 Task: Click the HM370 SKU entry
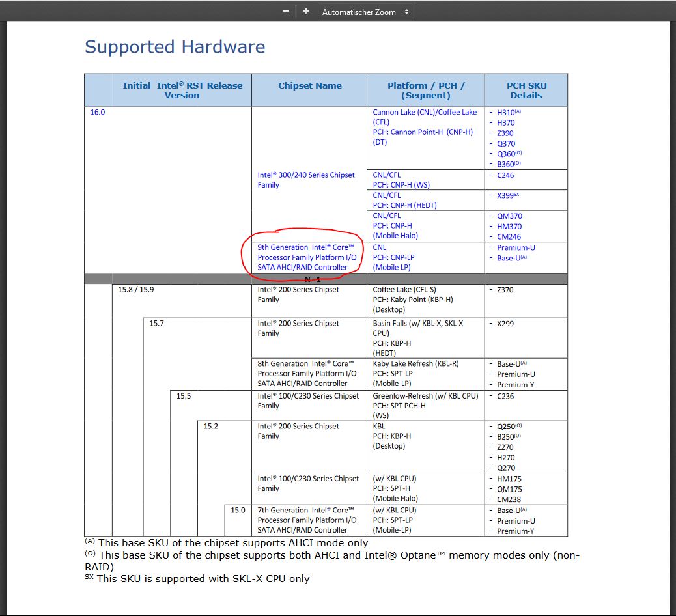(509, 227)
